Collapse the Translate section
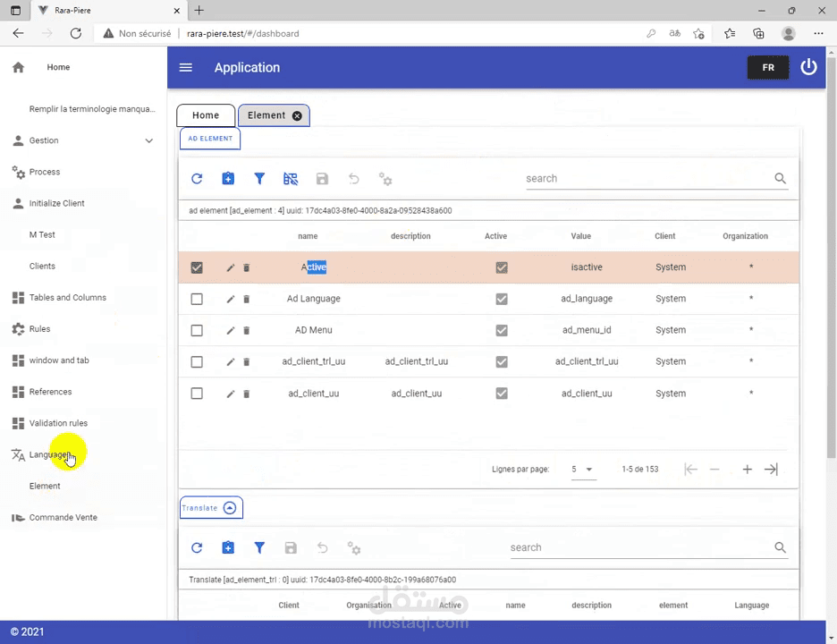Image resolution: width=837 pixels, height=644 pixels. tap(230, 508)
